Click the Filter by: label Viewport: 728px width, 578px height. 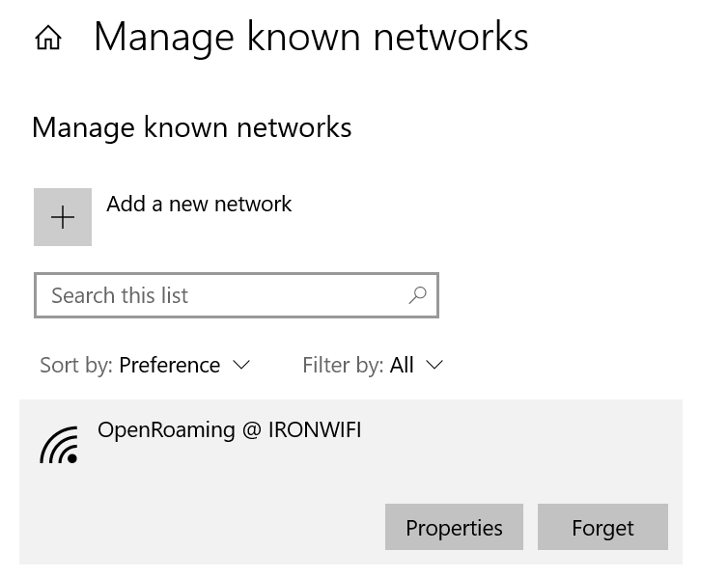343,365
